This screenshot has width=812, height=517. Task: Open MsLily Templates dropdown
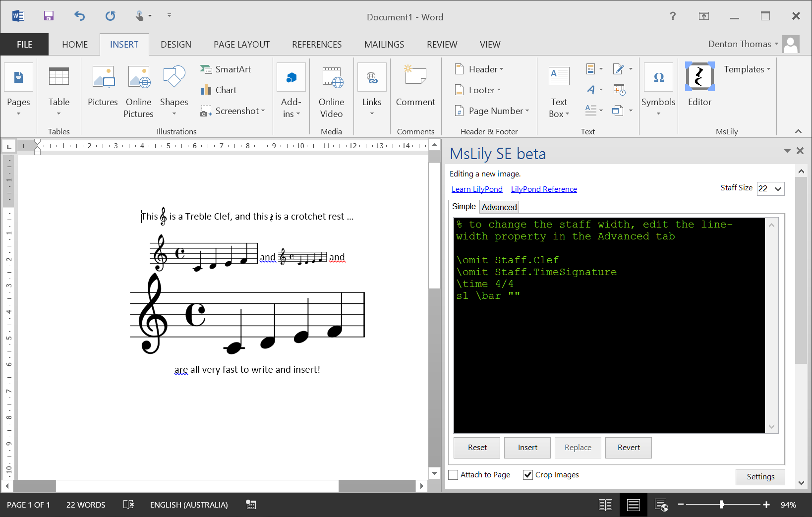[747, 69]
